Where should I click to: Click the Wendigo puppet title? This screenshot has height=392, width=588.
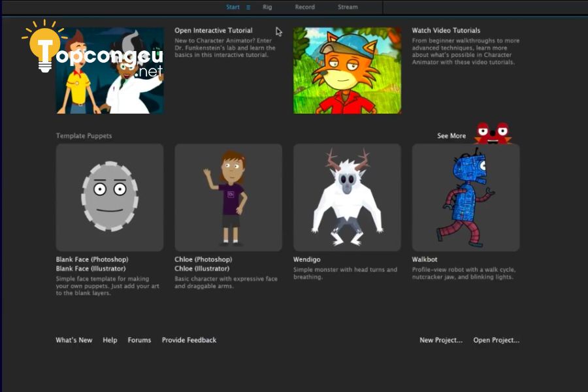[x=307, y=259]
